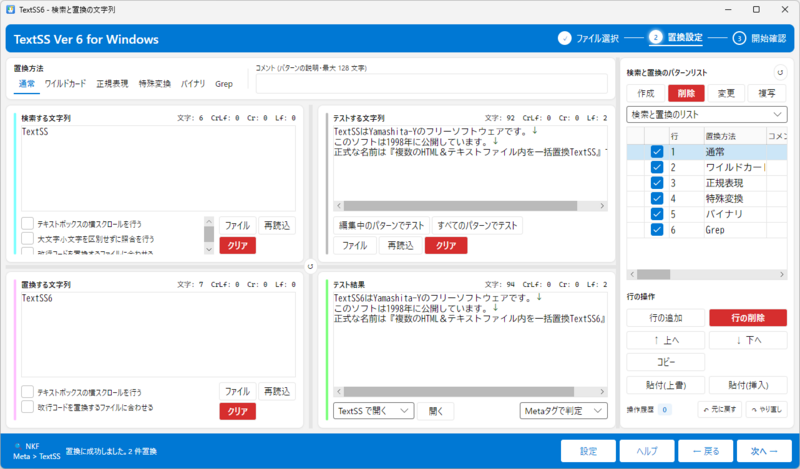Select the 正規表現 tab
The height and width of the screenshot is (469, 800).
[112, 84]
